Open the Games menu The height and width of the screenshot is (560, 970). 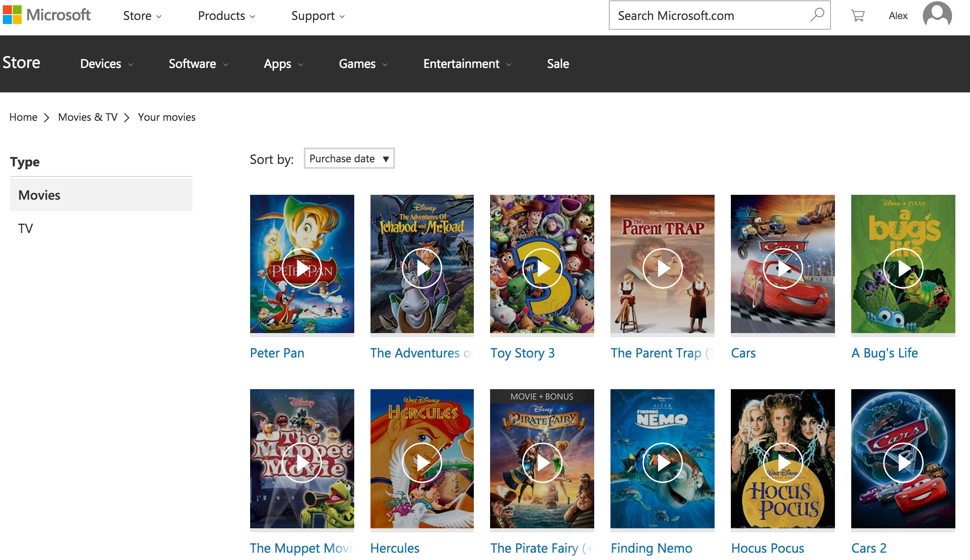pos(362,63)
